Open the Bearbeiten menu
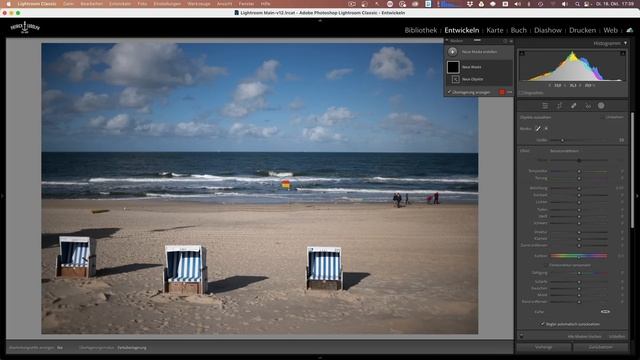The height and width of the screenshot is (360, 640). click(91, 4)
